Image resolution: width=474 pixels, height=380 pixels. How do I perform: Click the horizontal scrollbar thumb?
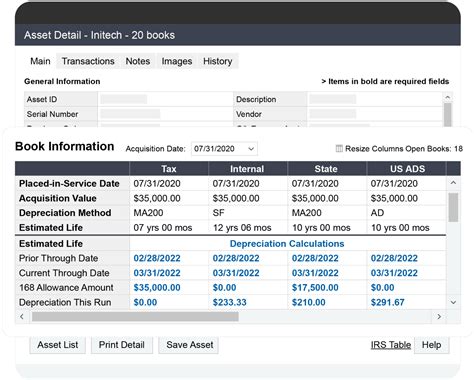coord(135,317)
